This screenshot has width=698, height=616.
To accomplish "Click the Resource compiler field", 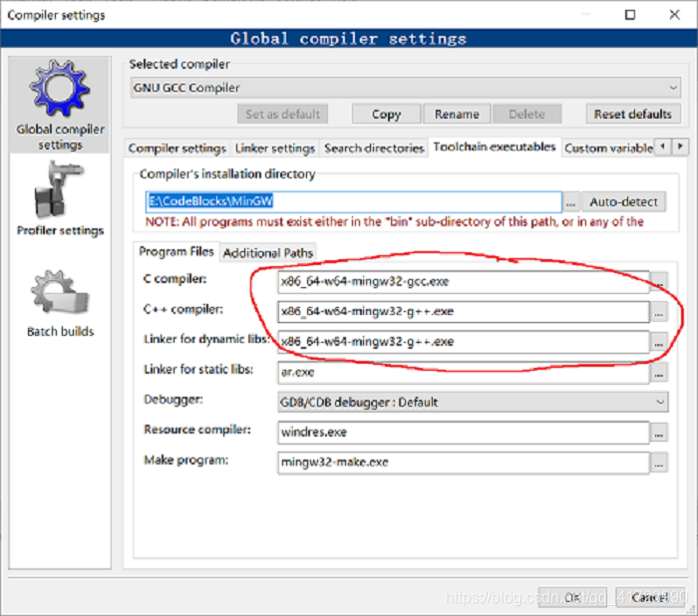I will point(464,433).
